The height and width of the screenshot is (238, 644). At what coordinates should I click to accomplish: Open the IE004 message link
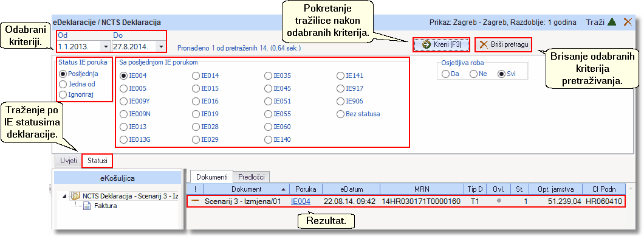click(301, 201)
